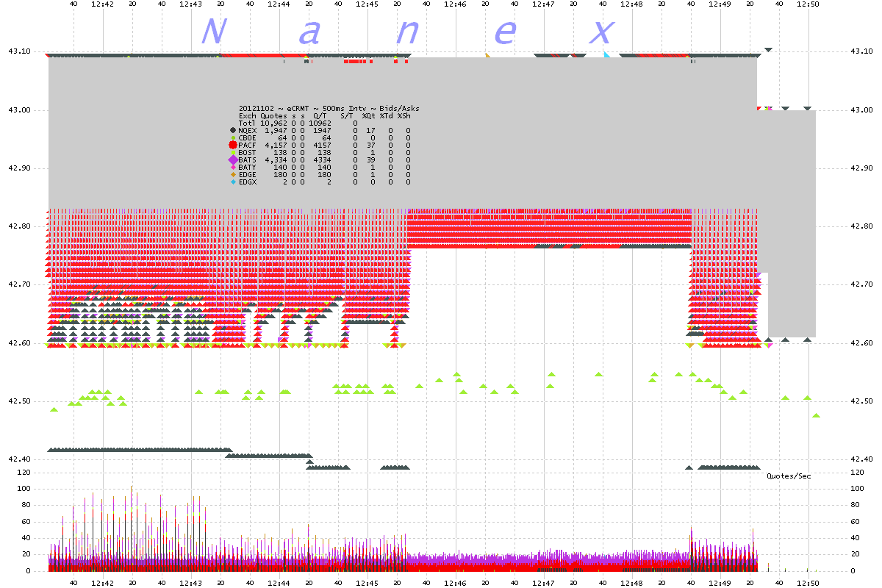Screen dimensions: 882x588
Task: Click the pink diamond BATY legend marker
Action: tap(233, 167)
